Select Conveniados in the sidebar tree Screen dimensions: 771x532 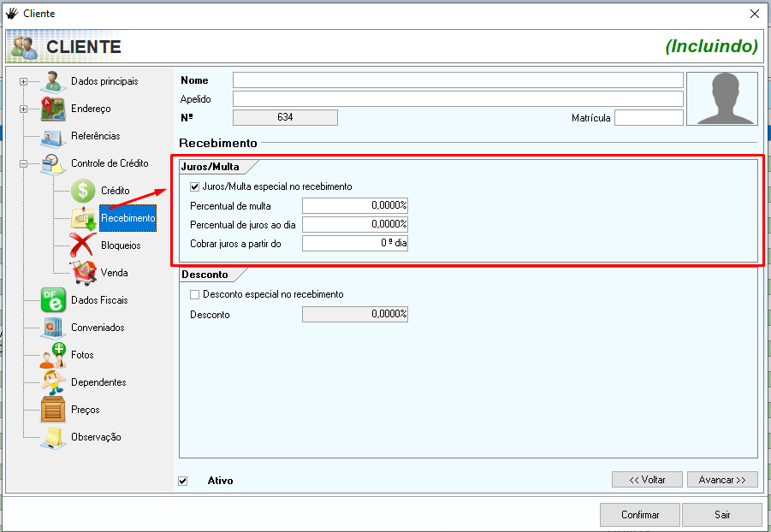[98, 328]
